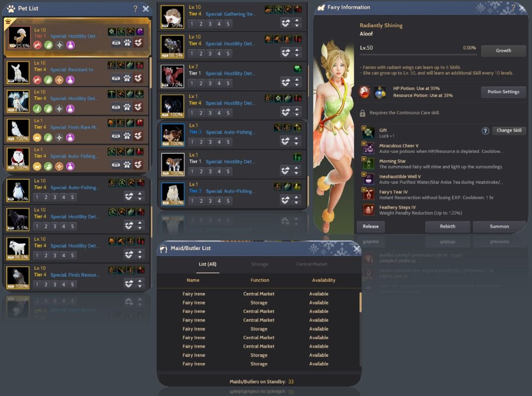The width and height of the screenshot is (532, 396).
Task: Click the Availability column header
Action: coord(324,280)
